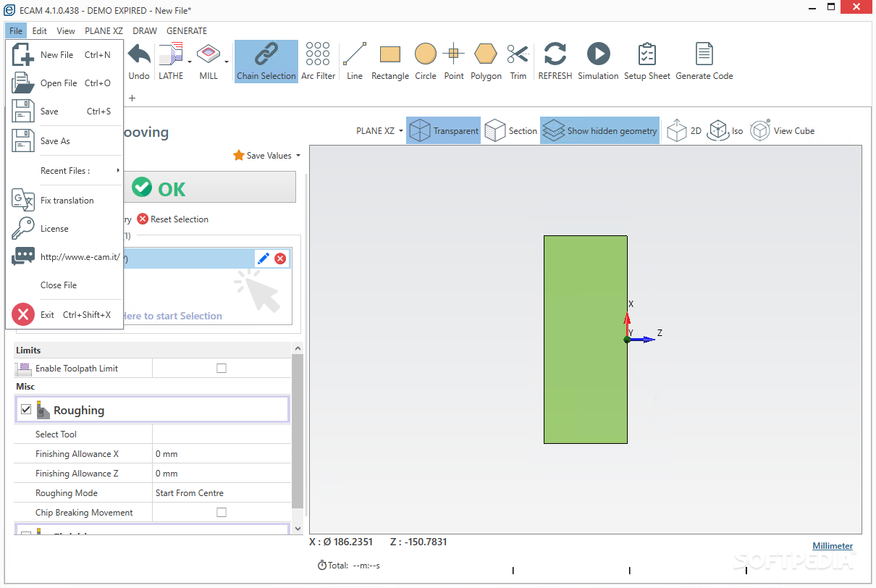Edit Finishing Allowance Z value

[x=222, y=474]
